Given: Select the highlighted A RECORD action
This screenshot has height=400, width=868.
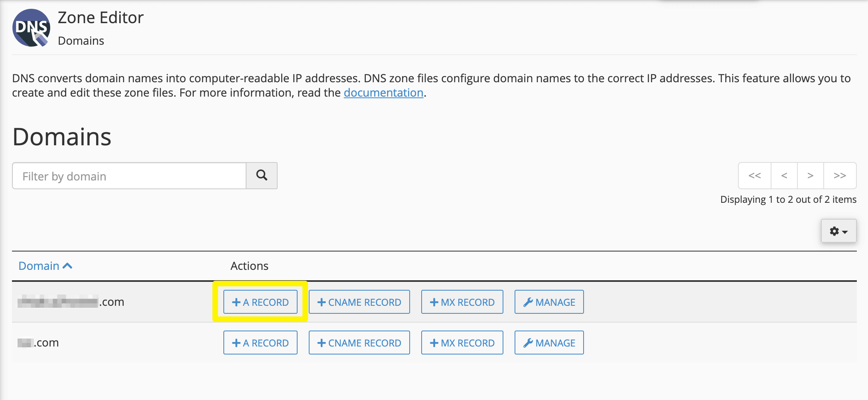Looking at the screenshot, I should click(x=260, y=302).
